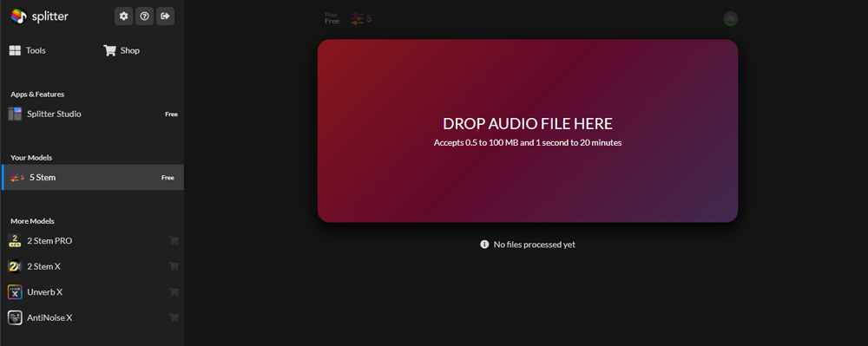Buy AntiNoise X via its cart icon
Viewport: 868px width, 346px height.
[x=174, y=317]
